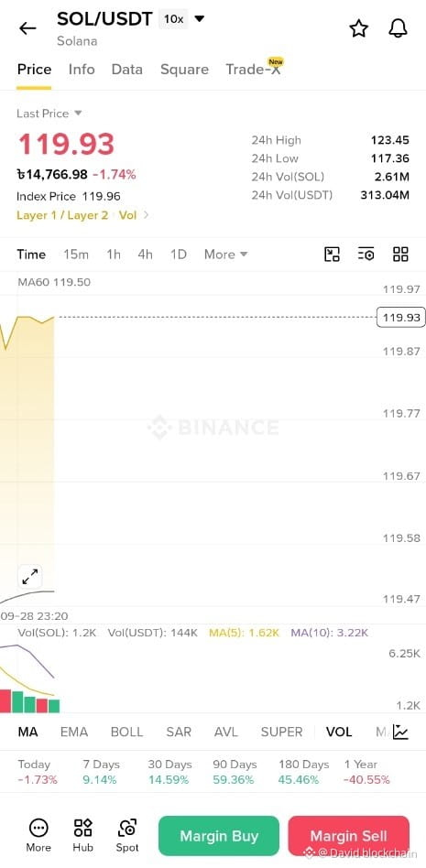Open chart drawing tools icon

332,255
